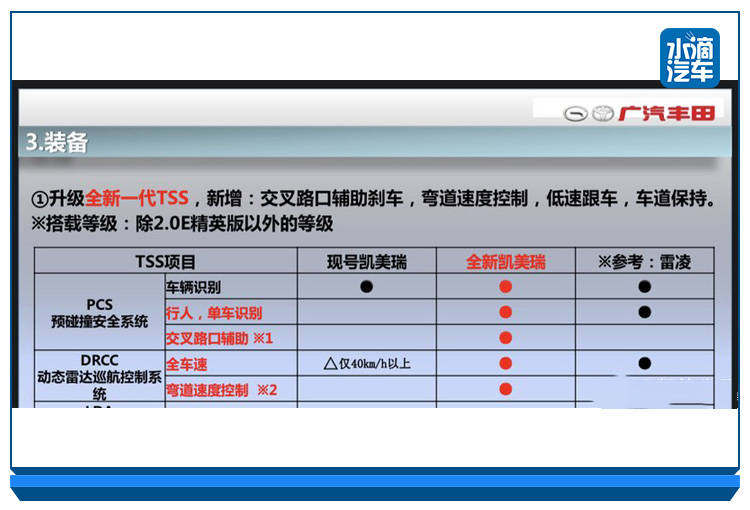
Task: Click black dot for 车辆识别 under 现号凯美瑞
Action: 366,287
